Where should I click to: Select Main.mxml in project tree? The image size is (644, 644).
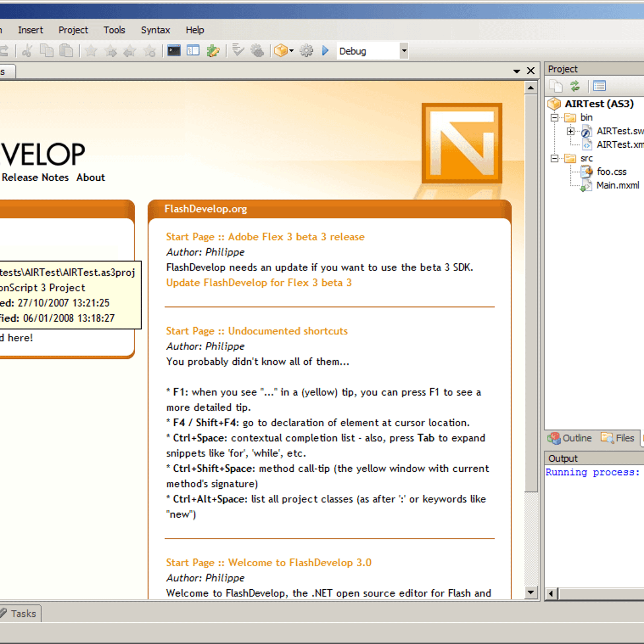[618, 186]
